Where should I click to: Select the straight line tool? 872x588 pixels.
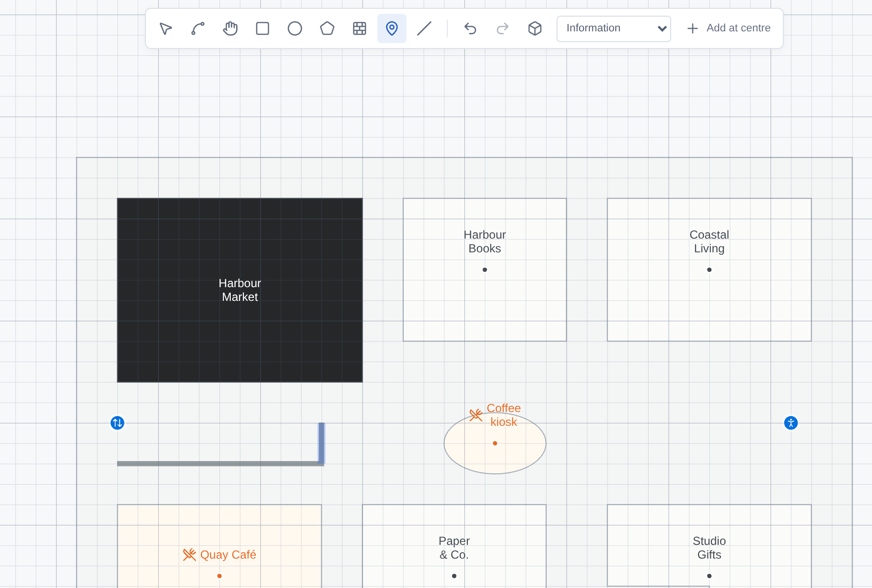pos(424,28)
